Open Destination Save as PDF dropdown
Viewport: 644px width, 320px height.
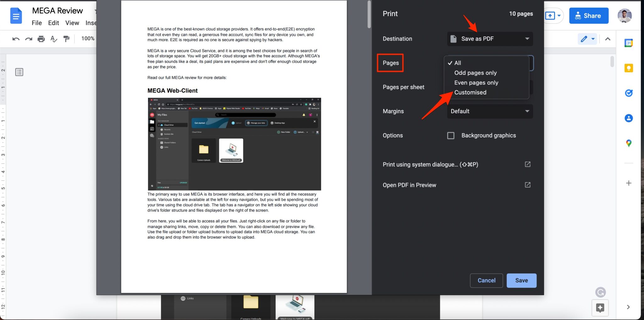point(490,39)
